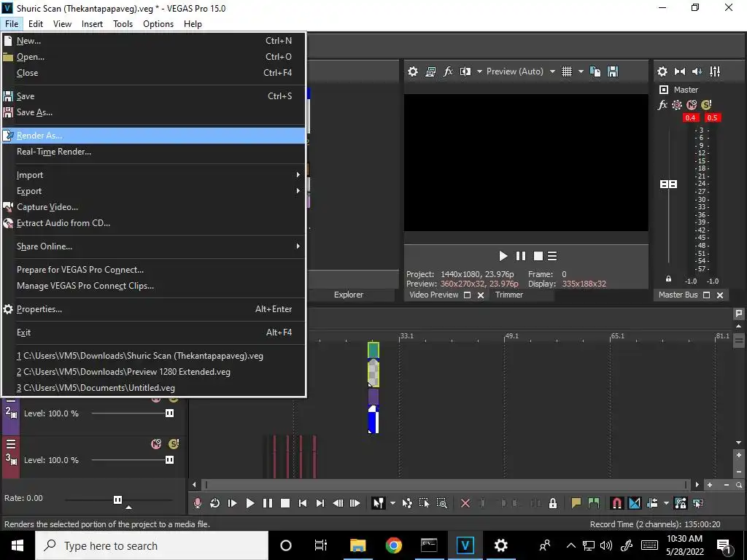This screenshot has height=560, width=747.
Task: Toggle ignore event grouping icon
Action: pos(698,503)
